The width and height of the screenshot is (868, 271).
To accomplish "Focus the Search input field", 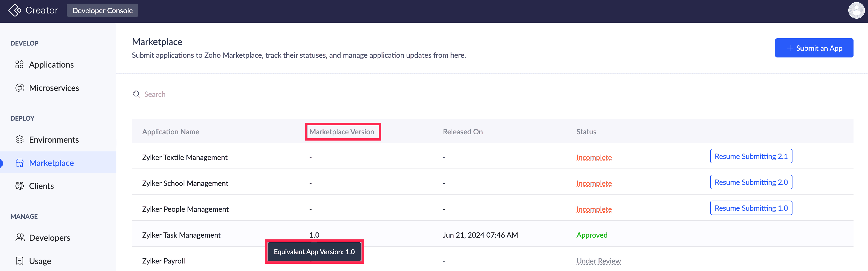I will tap(212, 94).
